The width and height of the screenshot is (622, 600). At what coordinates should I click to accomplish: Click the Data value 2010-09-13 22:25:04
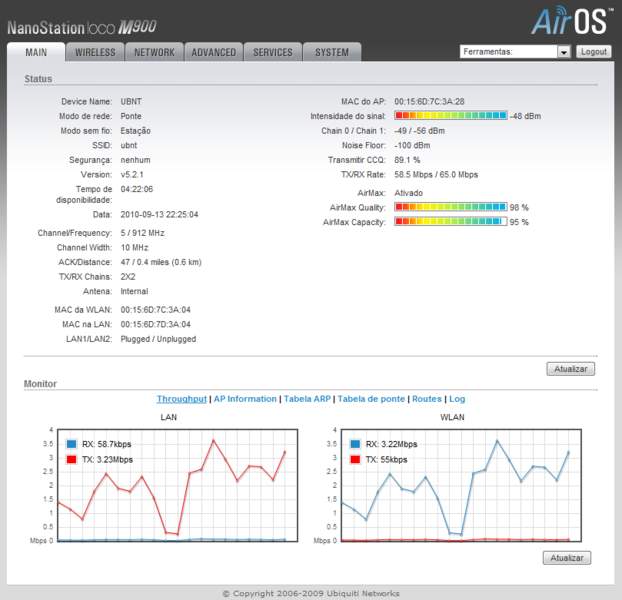tap(159, 215)
